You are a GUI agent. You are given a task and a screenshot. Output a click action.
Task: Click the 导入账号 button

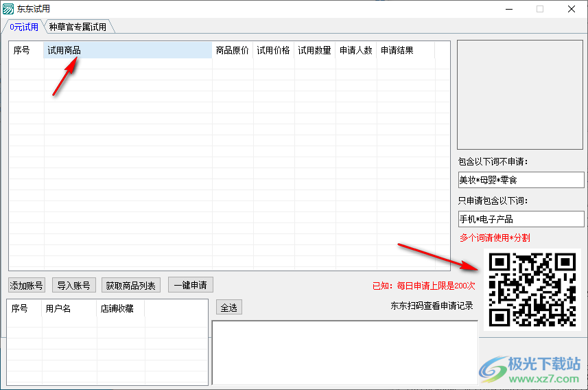(x=74, y=286)
